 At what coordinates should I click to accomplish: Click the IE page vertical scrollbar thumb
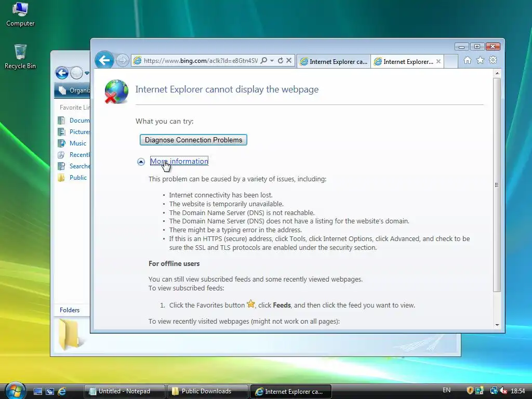pos(497,184)
